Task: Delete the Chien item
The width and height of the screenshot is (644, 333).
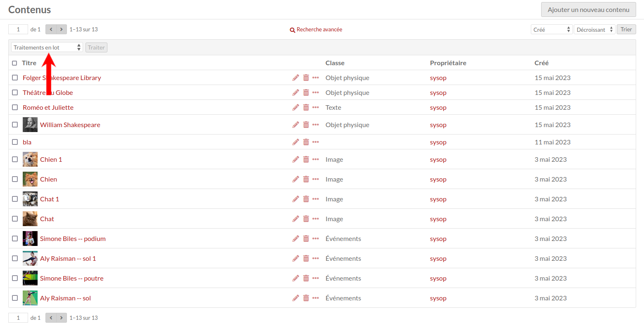Action: tap(306, 179)
